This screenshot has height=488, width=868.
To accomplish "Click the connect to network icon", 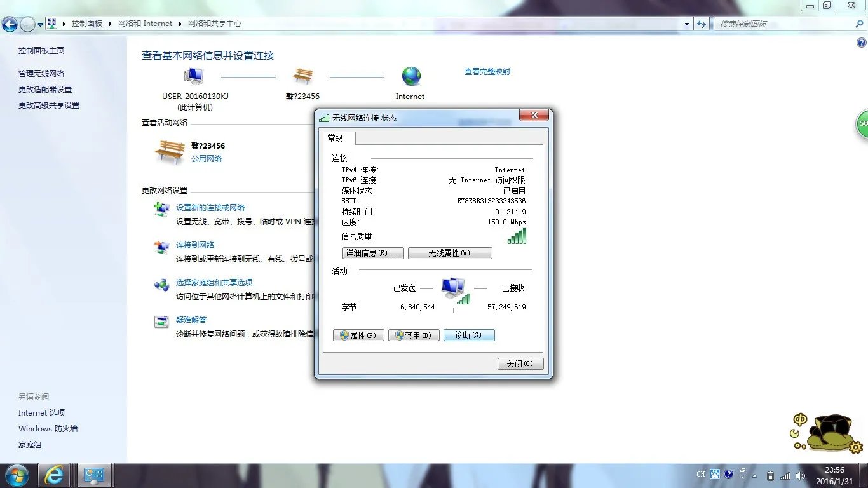I will pos(161,247).
